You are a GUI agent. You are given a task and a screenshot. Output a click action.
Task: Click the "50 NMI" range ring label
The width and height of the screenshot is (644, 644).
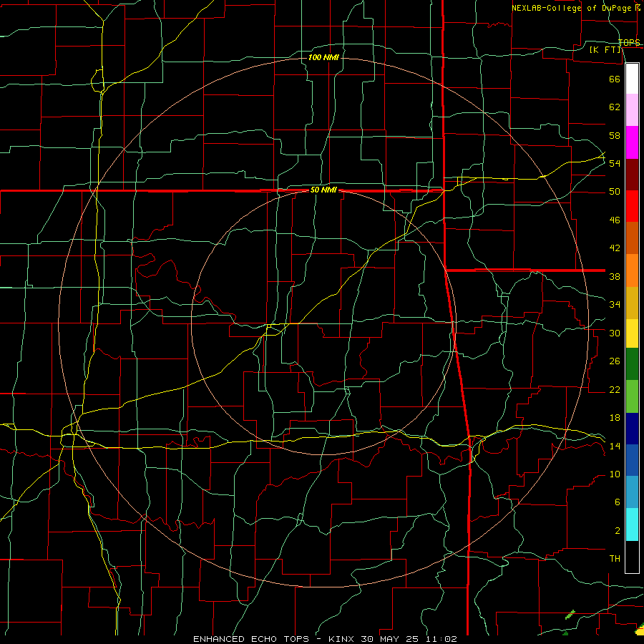323,190
